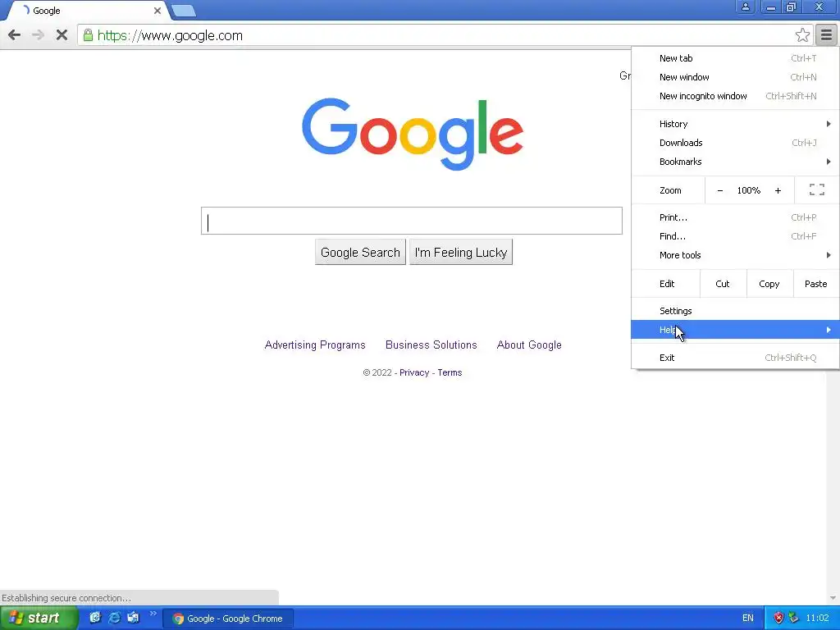Go back using the back arrow
The height and width of the screenshot is (630, 840).
click(x=15, y=35)
